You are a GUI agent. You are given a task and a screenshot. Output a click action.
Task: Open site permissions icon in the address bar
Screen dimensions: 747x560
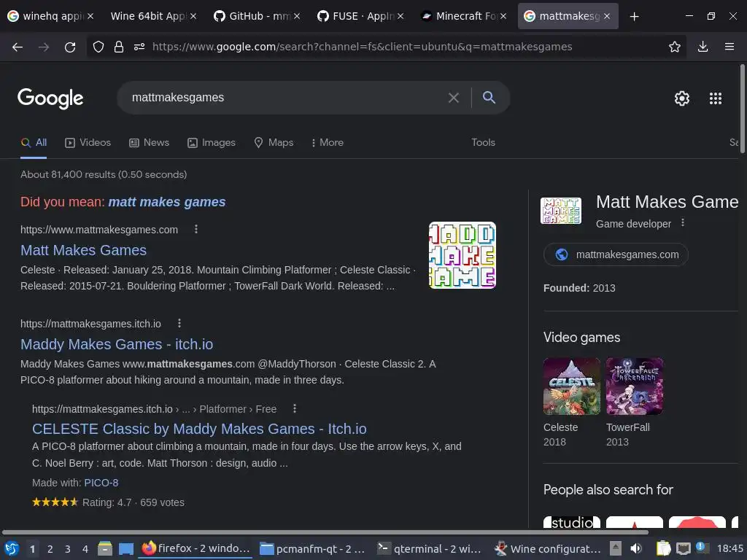[139, 47]
